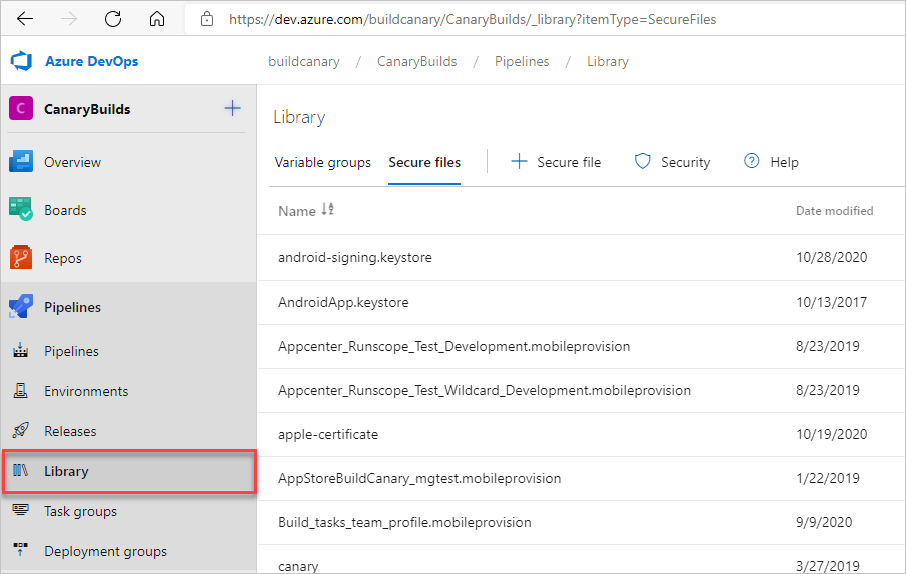
Task: Click the Environments icon
Action: (20, 390)
